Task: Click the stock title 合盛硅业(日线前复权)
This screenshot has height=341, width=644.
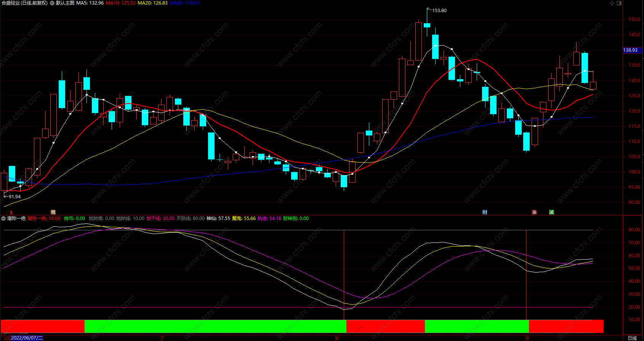Action: (x=25, y=3)
